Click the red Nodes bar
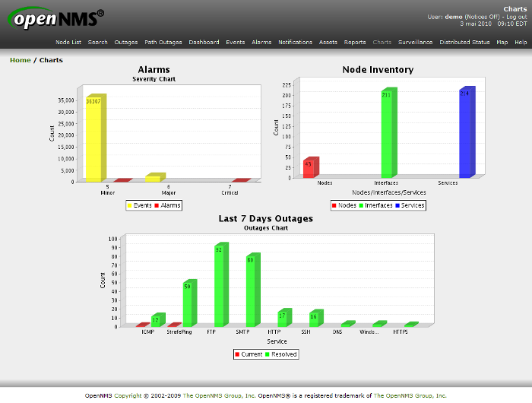532x403 pixels. tap(309, 168)
